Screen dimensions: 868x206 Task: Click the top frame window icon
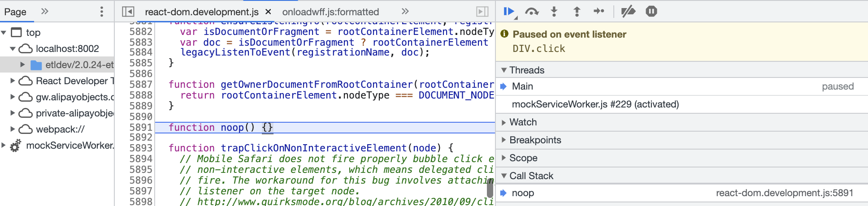click(16, 33)
